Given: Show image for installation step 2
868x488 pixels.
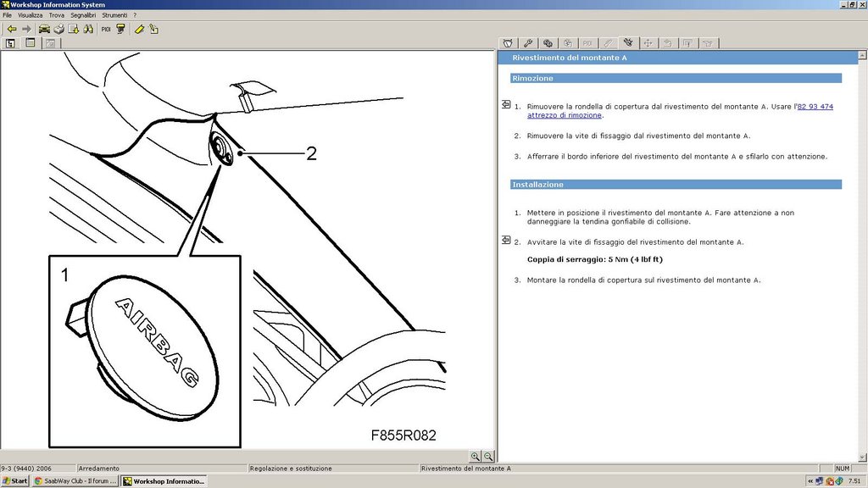Looking at the screenshot, I should pyautogui.click(x=506, y=240).
